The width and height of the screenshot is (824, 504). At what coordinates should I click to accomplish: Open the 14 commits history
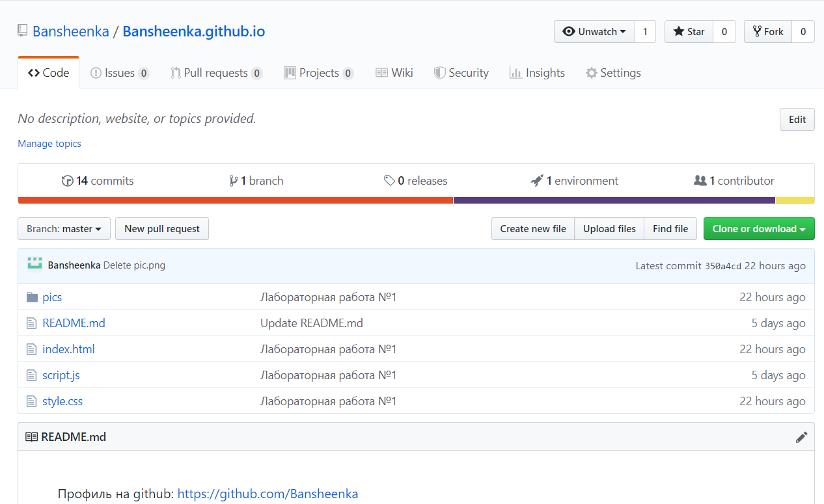(x=98, y=181)
